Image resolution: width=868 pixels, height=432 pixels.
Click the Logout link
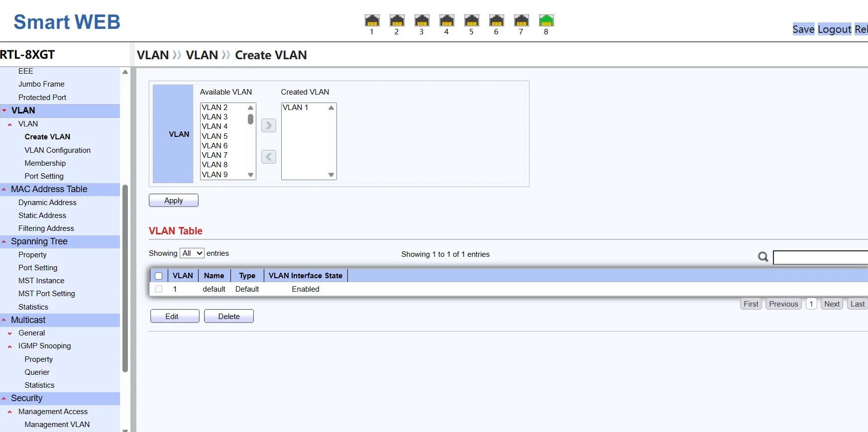[x=834, y=29]
